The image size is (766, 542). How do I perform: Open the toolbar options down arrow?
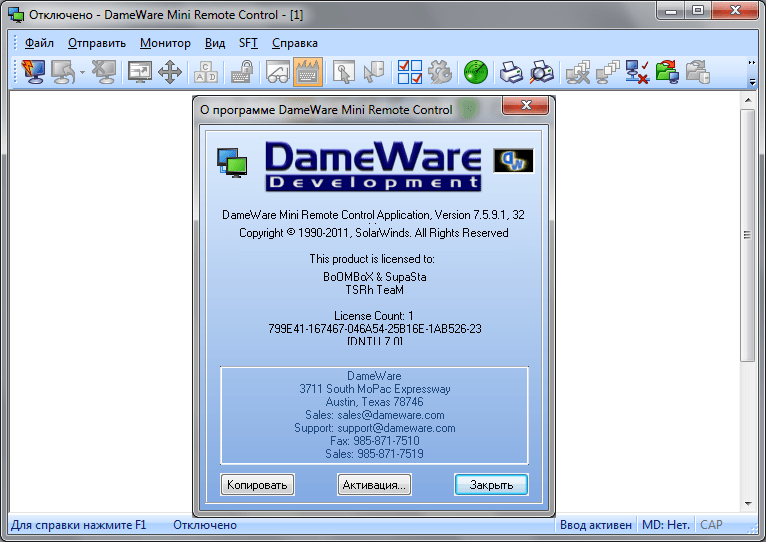(x=752, y=82)
